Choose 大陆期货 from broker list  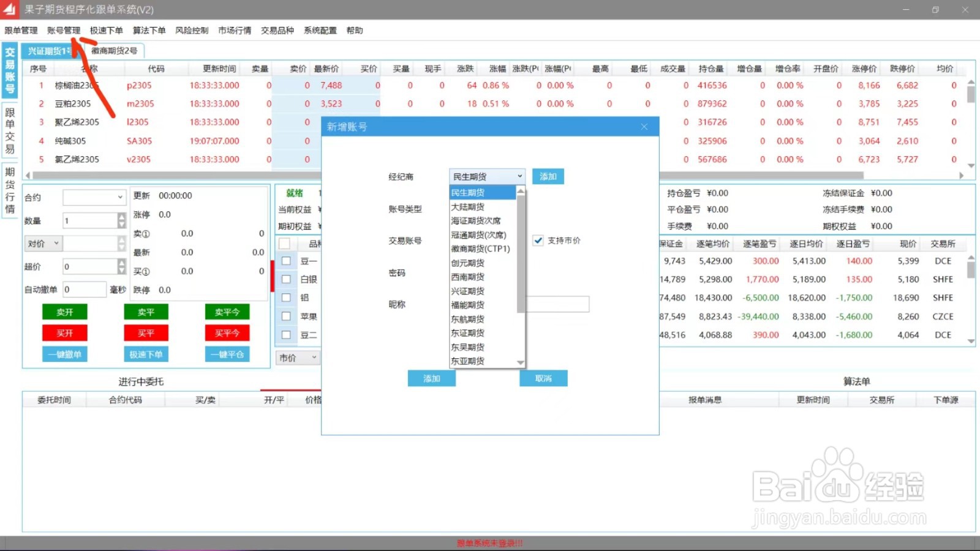483,207
